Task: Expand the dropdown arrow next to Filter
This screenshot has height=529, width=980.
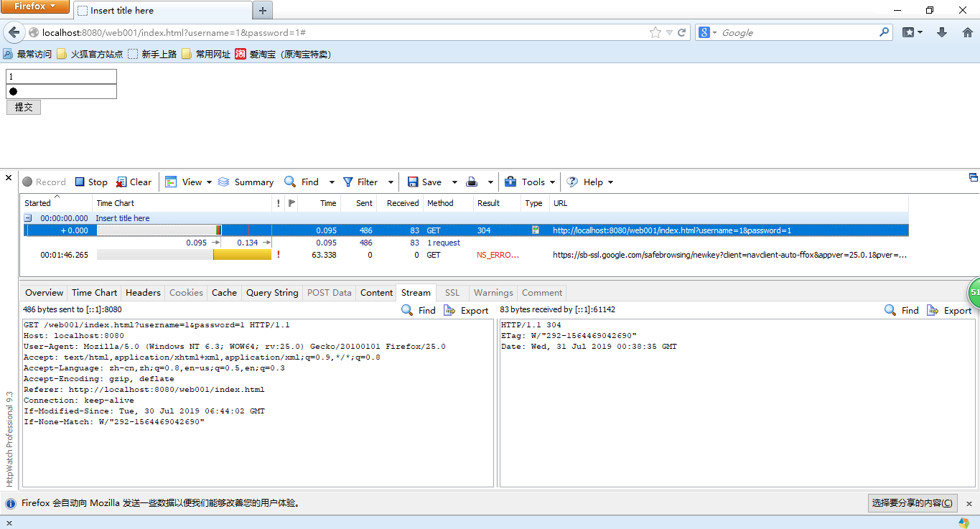Action: 391,182
